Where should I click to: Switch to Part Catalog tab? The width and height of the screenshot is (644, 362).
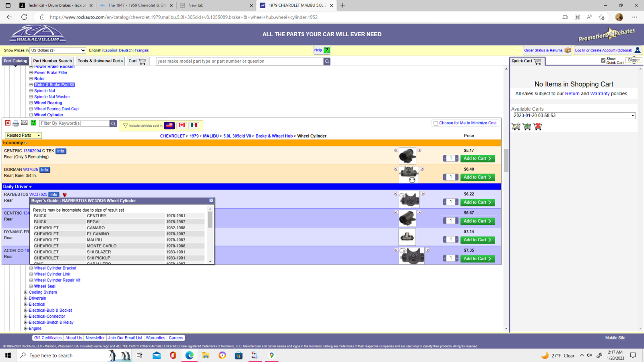pos(15,61)
